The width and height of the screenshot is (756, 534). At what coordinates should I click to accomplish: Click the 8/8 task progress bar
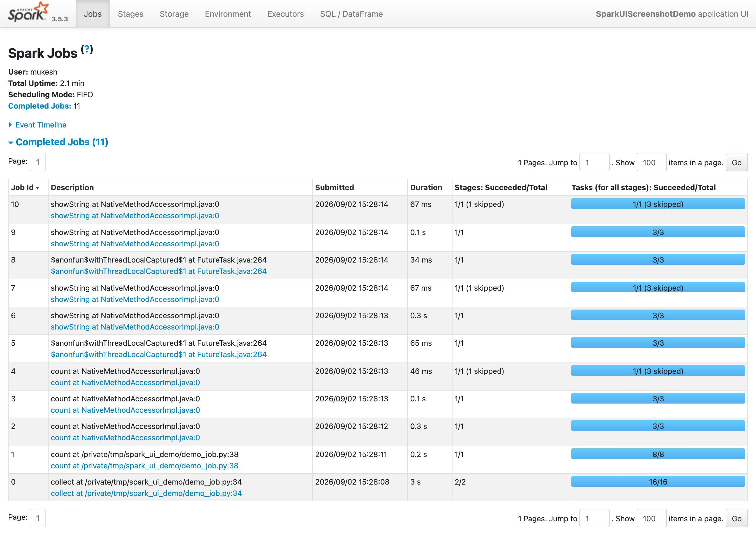(x=658, y=454)
